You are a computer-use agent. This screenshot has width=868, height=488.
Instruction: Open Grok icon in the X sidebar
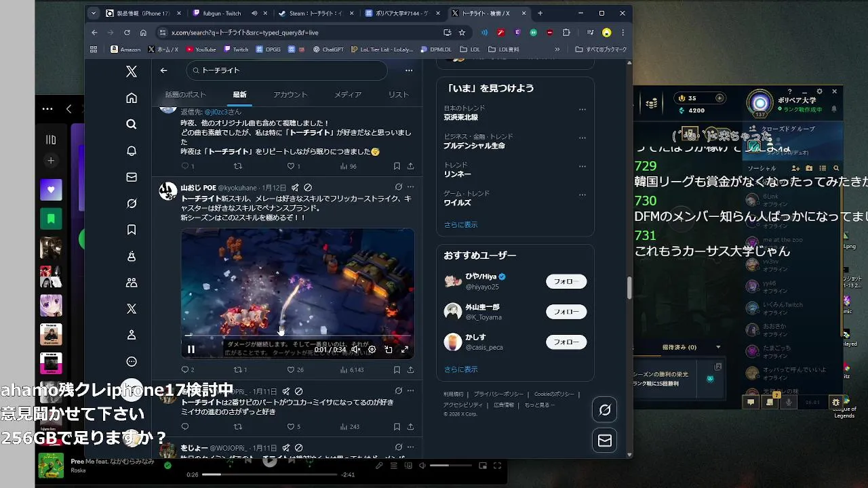tap(132, 203)
